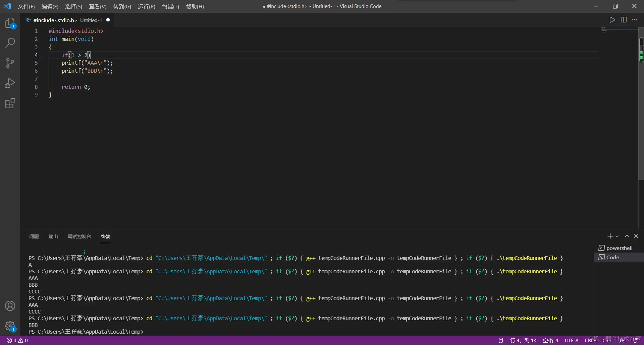The image size is (644, 345).
Task: Open the Search view icon
Action: pos(10,43)
